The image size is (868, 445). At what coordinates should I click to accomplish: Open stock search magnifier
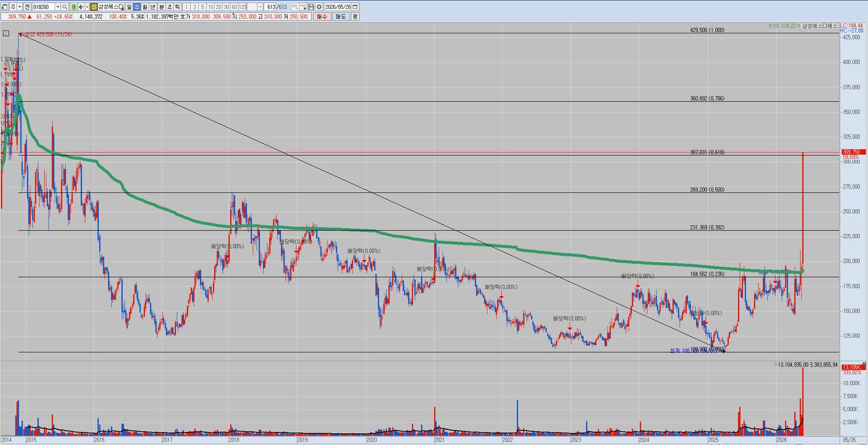(x=65, y=7)
